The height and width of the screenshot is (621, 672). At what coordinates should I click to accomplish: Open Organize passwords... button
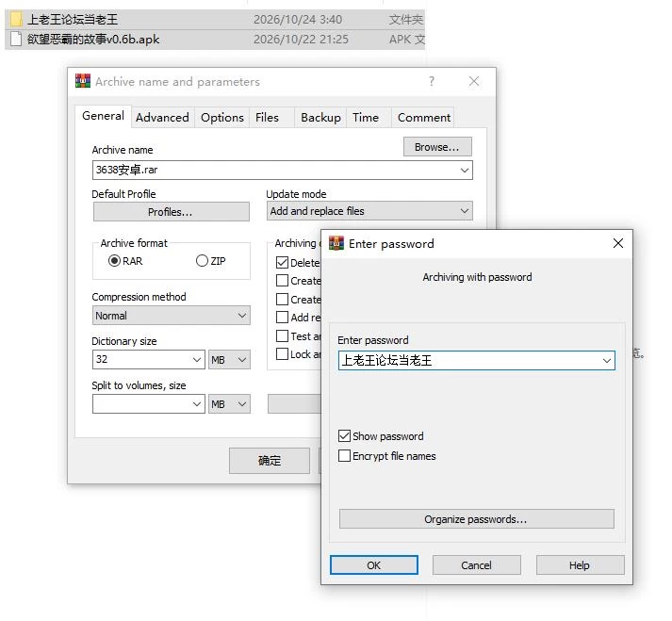click(x=476, y=519)
